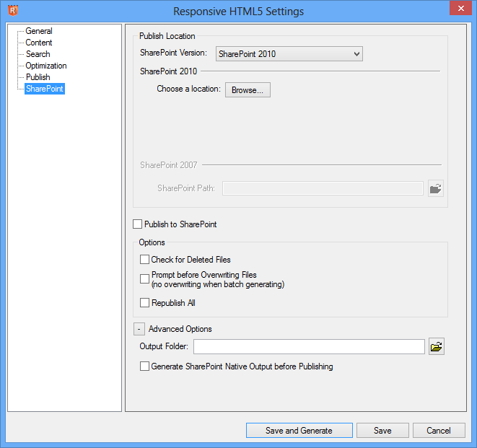477x448 pixels.
Task: Collapse the Advanced Options section
Action: pos(139,329)
